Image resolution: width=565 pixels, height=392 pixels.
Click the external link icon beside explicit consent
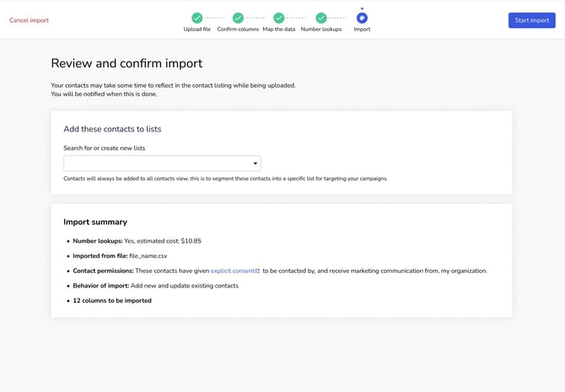pyautogui.click(x=257, y=271)
